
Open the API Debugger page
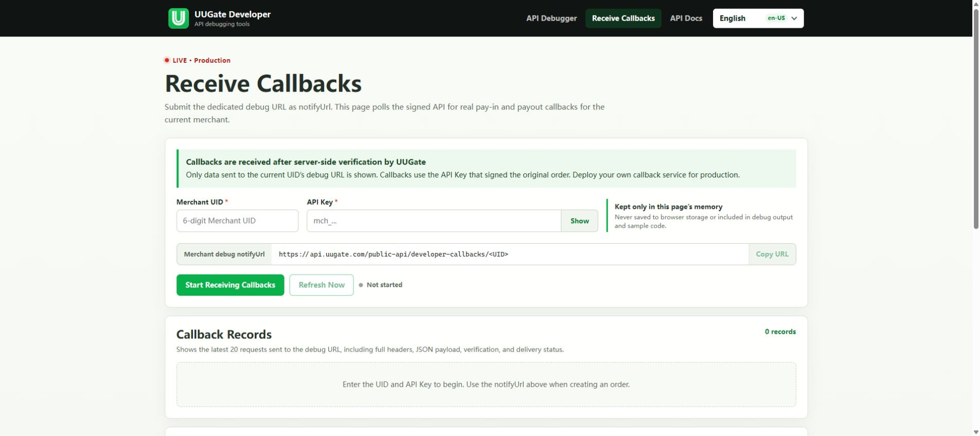coord(551,18)
